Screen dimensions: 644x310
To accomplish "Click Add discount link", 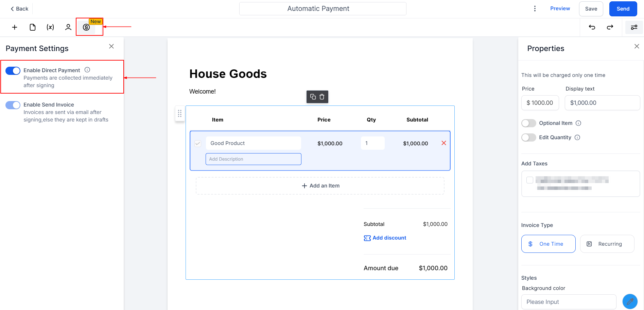I will [x=385, y=238].
